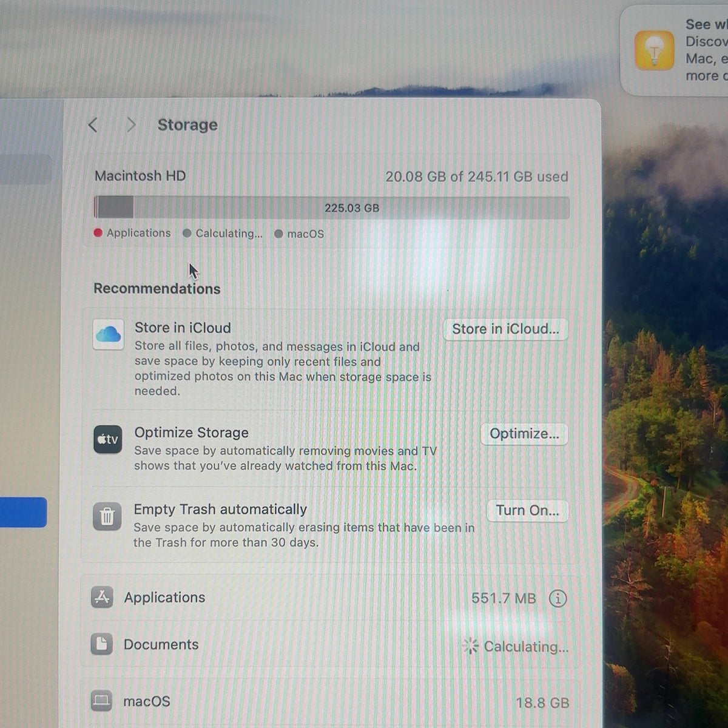This screenshot has height=728, width=728.
Task: Click the Calculating... legend label
Action: coord(229,234)
